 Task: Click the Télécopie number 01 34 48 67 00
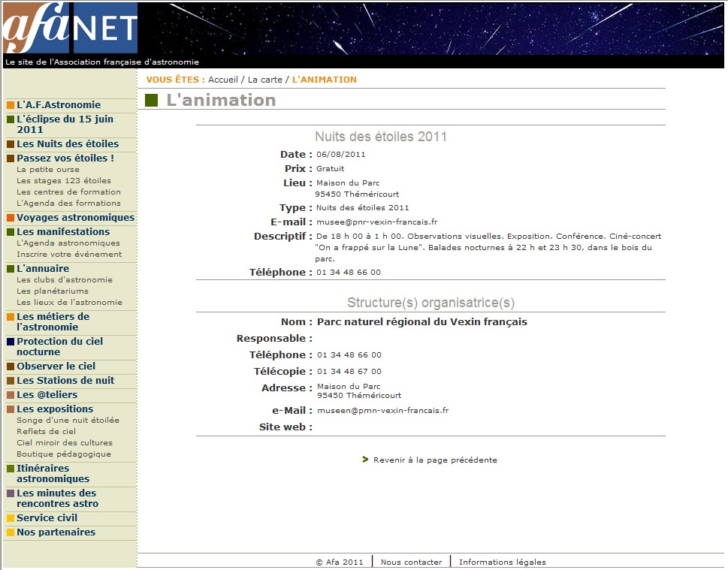click(x=349, y=371)
